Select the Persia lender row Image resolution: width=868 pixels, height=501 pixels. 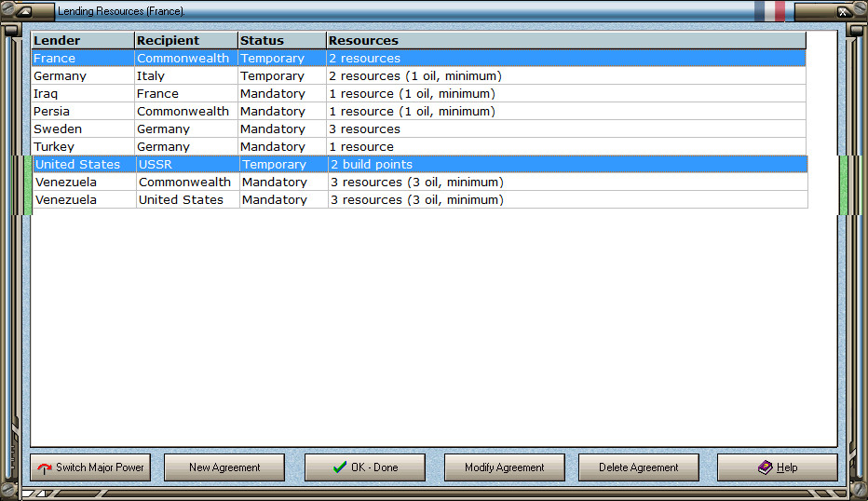(418, 111)
